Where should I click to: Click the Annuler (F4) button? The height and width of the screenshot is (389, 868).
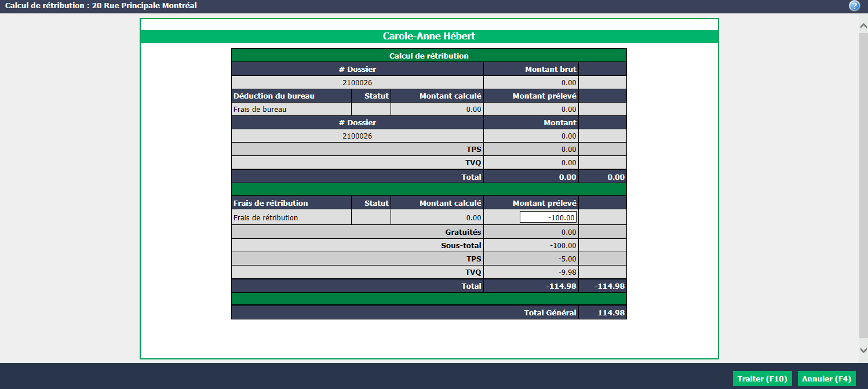827,379
